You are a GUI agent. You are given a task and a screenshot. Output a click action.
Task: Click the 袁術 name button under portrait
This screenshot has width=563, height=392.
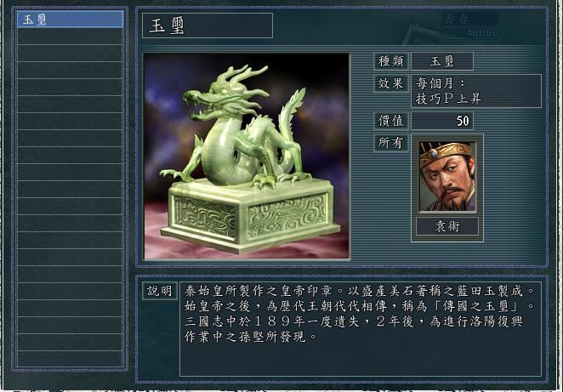point(447,226)
